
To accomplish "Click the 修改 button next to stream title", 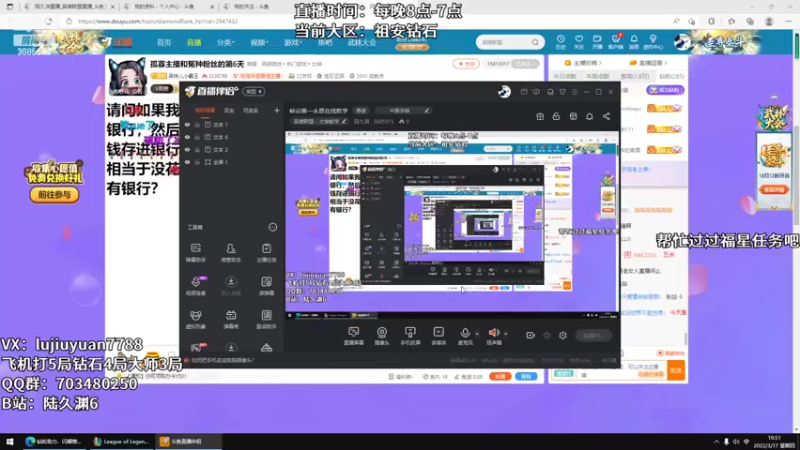I will 361,110.
